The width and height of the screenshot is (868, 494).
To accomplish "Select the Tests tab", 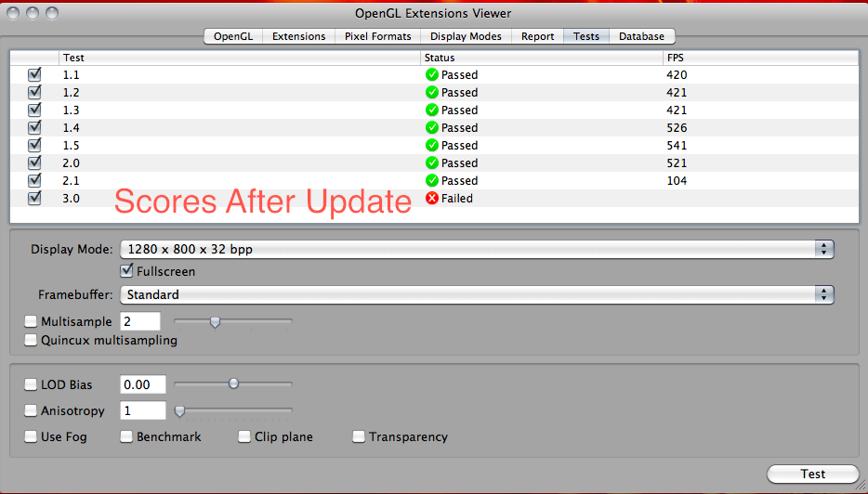I will click(x=586, y=36).
